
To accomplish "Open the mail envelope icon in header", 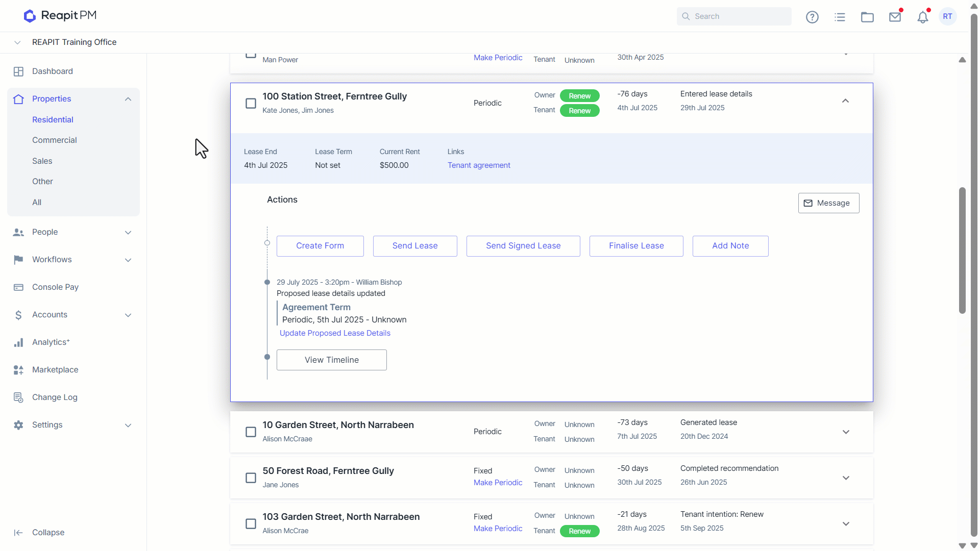I will pyautogui.click(x=895, y=17).
